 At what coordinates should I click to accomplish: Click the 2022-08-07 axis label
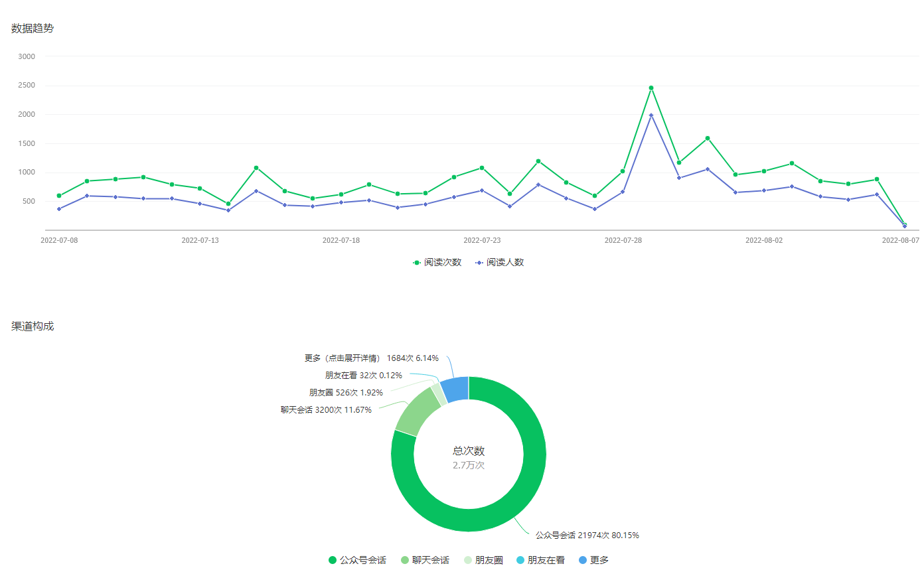900,240
